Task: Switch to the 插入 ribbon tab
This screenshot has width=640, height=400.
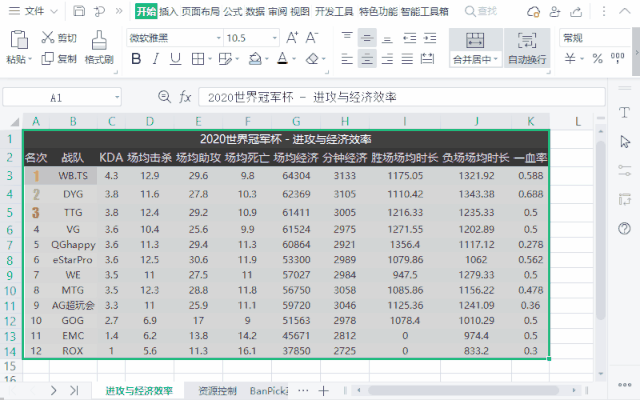Action: coord(168,11)
